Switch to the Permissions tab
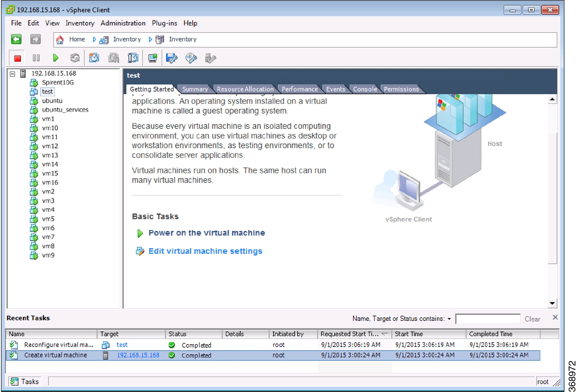Screen dimensions: 576x392 pyautogui.click(x=401, y=89)
